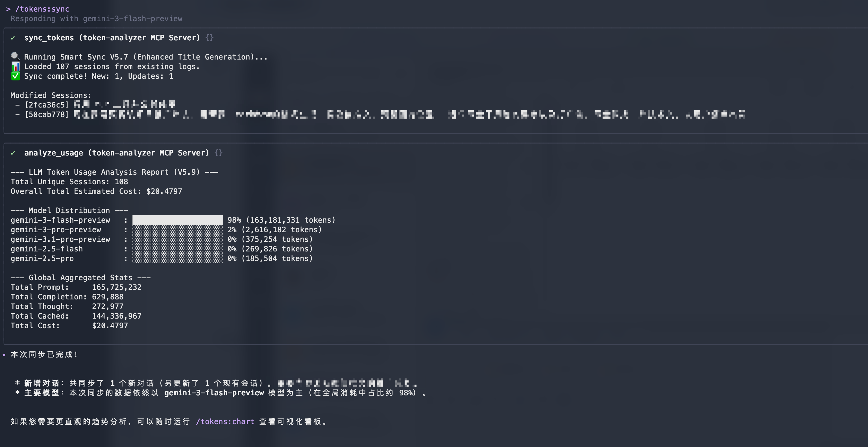Click Total Completion value 629,888
The image size is (868, 447).
click(108, 297)
